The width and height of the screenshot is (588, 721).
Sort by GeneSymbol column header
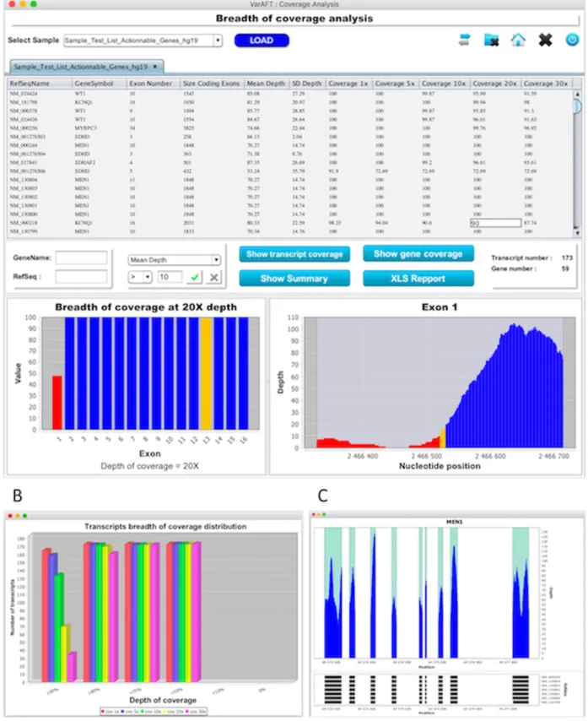(x=100, y=84)
